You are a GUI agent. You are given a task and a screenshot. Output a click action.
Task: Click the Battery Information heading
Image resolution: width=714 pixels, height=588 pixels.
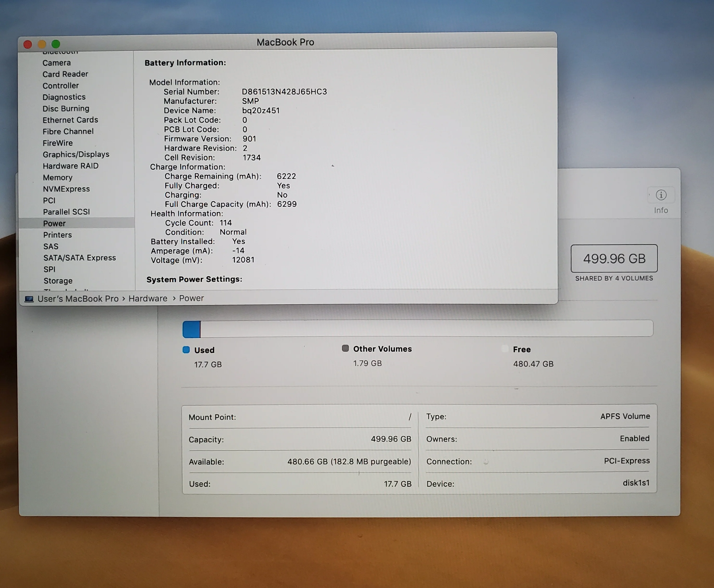coord(185,63)
